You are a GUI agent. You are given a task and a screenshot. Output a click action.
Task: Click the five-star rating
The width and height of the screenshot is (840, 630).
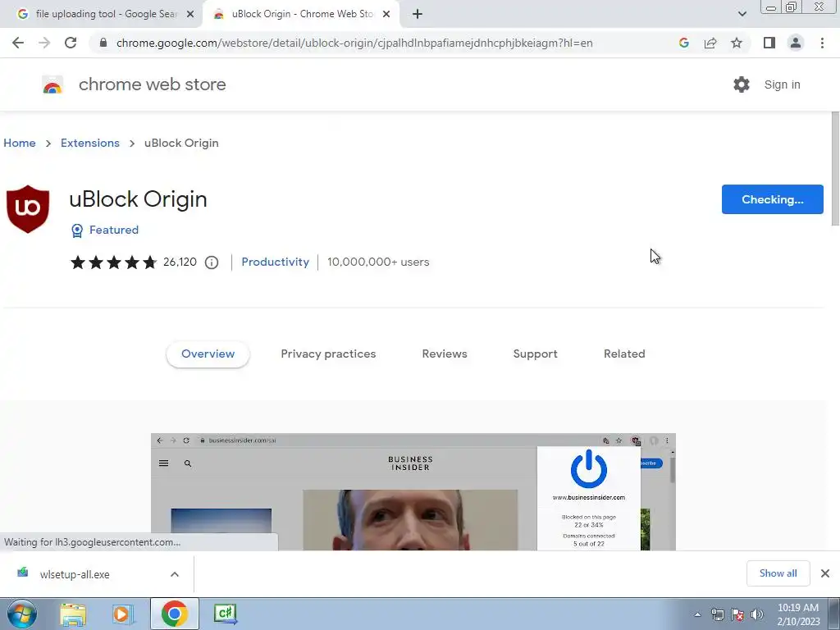click(x=113, y=262)
